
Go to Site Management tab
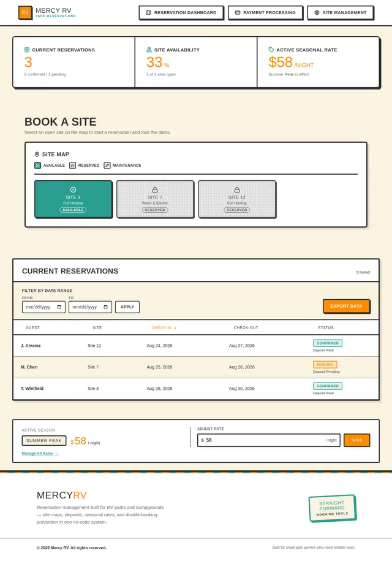(x=340, y=12)
